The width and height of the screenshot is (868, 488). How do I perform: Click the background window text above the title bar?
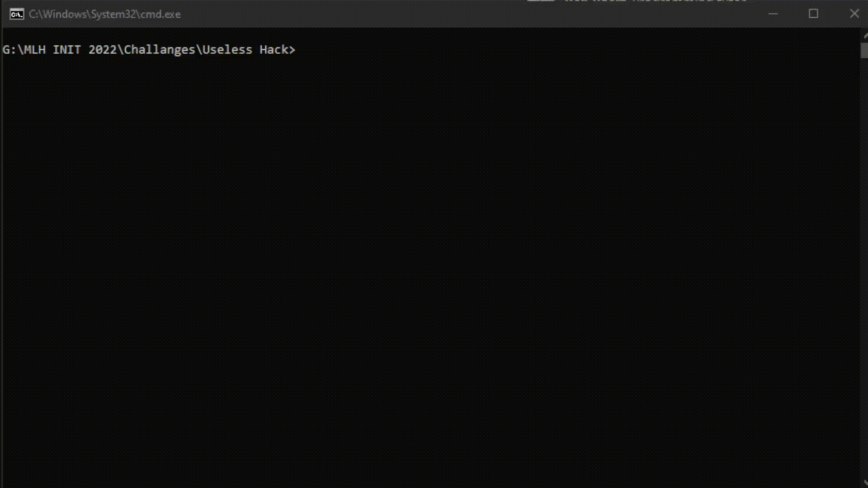pos(656,1)
